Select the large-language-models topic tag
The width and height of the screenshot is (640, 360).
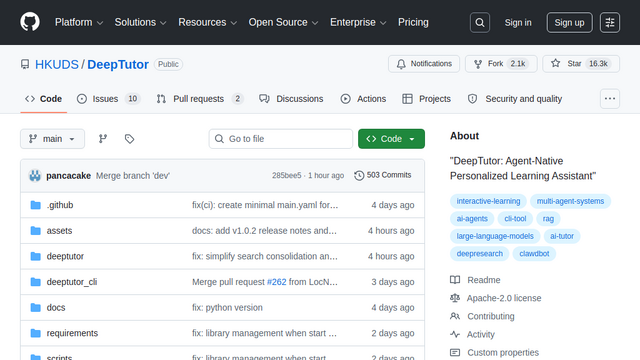(x=495, y=236)
